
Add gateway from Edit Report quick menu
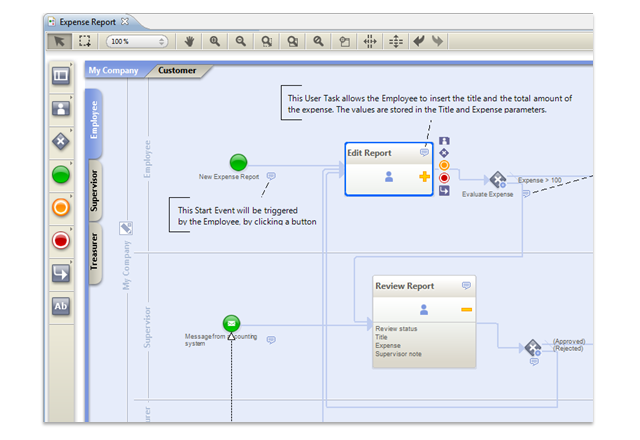[444, 153]
